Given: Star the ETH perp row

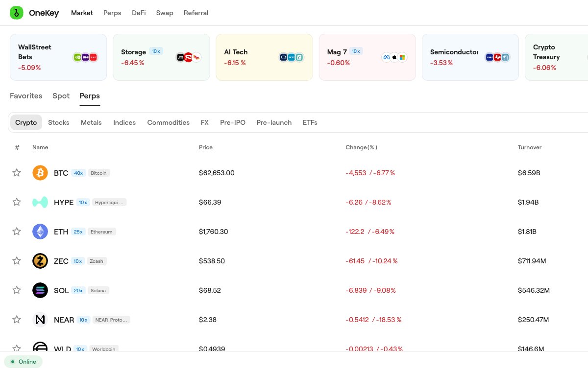Looking at the screenshot, I should 17,232.
